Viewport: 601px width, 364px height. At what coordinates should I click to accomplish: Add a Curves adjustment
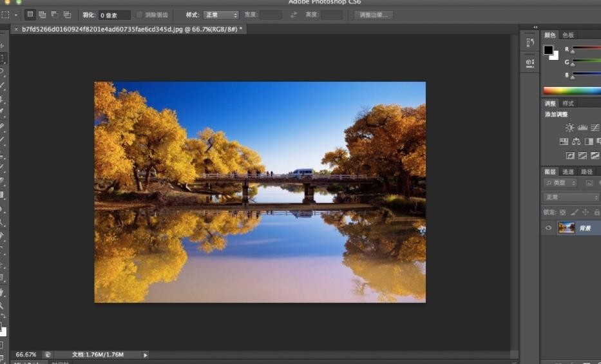click(x=595, y=128)
